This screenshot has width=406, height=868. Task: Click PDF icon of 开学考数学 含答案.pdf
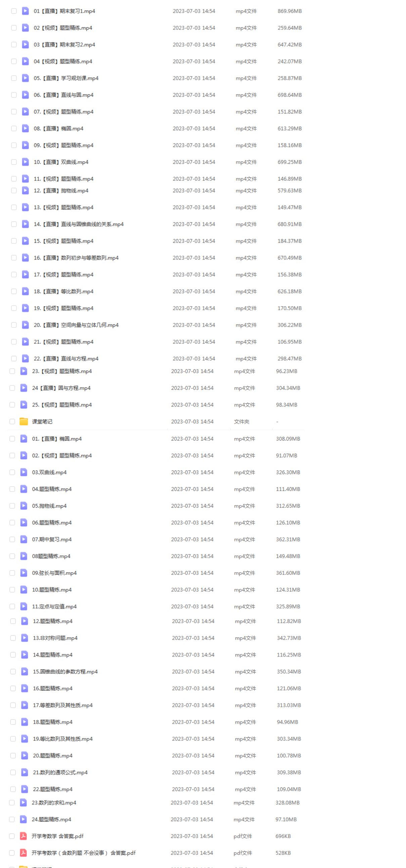pyautogui.click(x=23, y=836)
